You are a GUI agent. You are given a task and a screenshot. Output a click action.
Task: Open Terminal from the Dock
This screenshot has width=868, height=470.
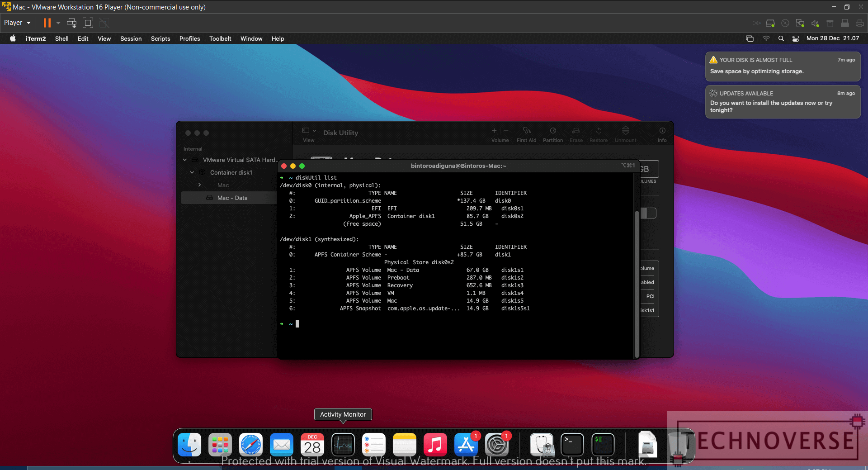point(572,445)
